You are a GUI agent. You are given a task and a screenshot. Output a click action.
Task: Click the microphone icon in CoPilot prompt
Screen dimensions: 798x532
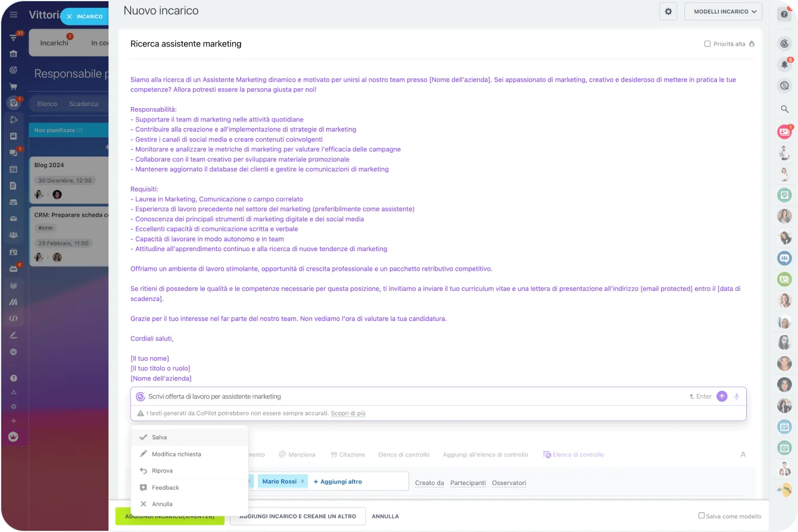click(737, 396)
